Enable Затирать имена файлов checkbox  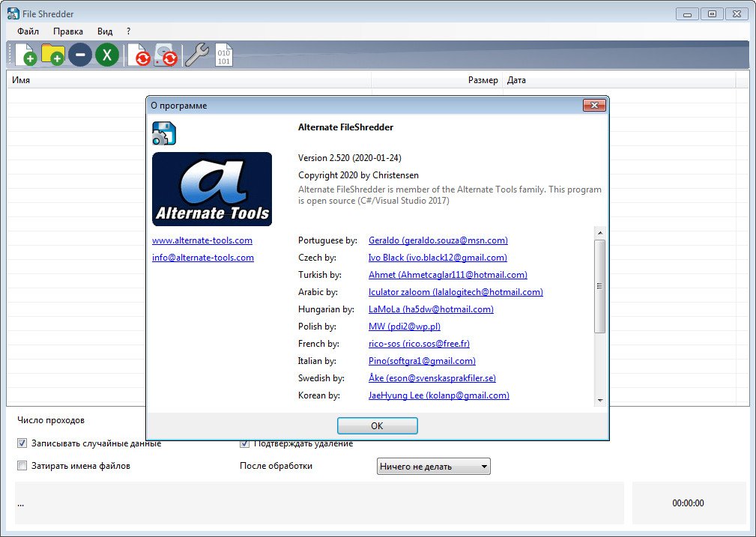(x=22, y=466)
